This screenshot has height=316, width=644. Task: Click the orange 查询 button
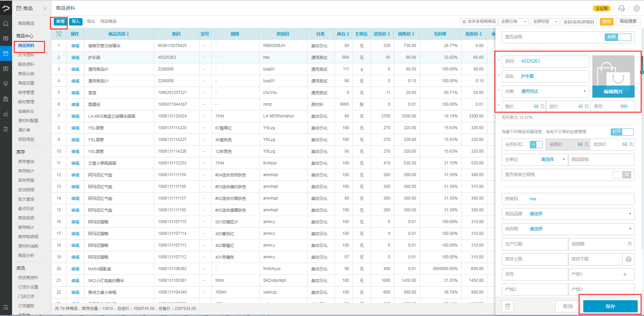click(x=606, y=21)
